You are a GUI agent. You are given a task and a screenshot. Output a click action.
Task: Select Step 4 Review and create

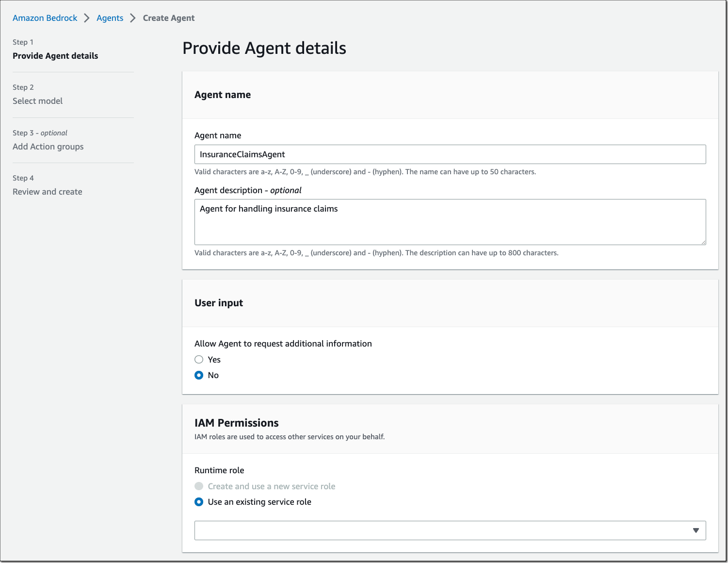point(47,191)
